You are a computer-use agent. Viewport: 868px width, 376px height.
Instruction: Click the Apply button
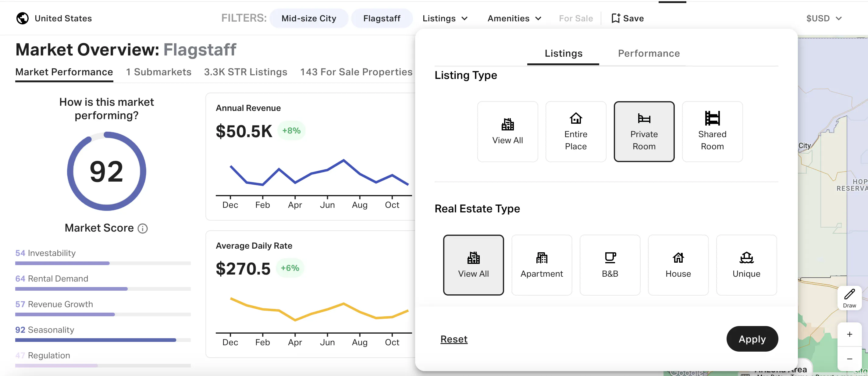pos(752,339)
